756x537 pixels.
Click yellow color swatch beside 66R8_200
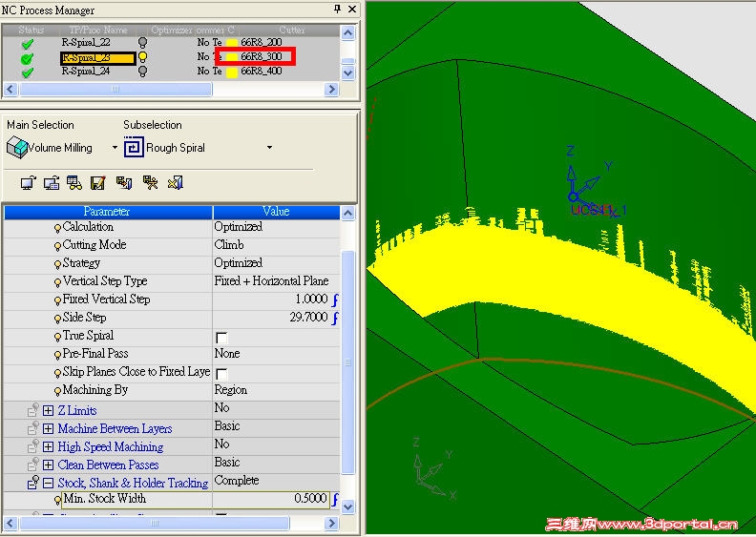tap(232, 43)
